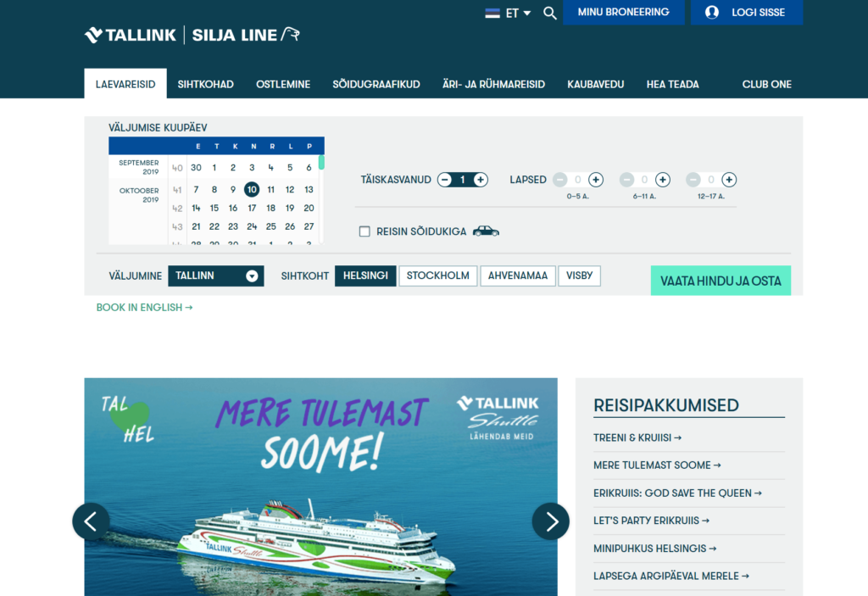Select Stockholm as destination
868x596 pixels.
(438, 276)
